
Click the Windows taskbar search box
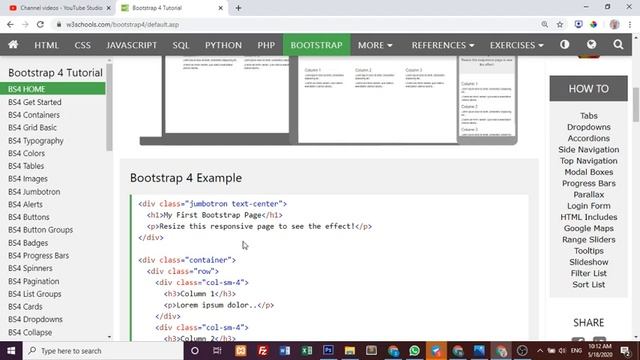point(104,351)
